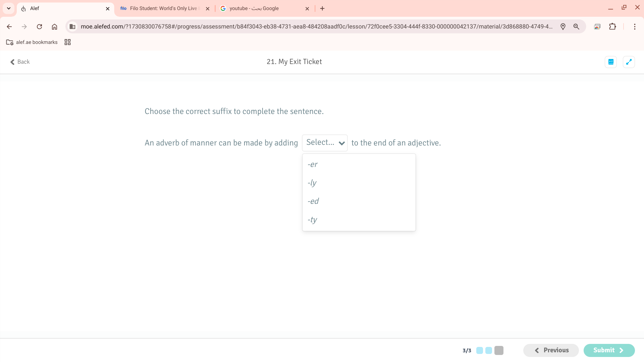Go to browser home page icon

[54, 27]
